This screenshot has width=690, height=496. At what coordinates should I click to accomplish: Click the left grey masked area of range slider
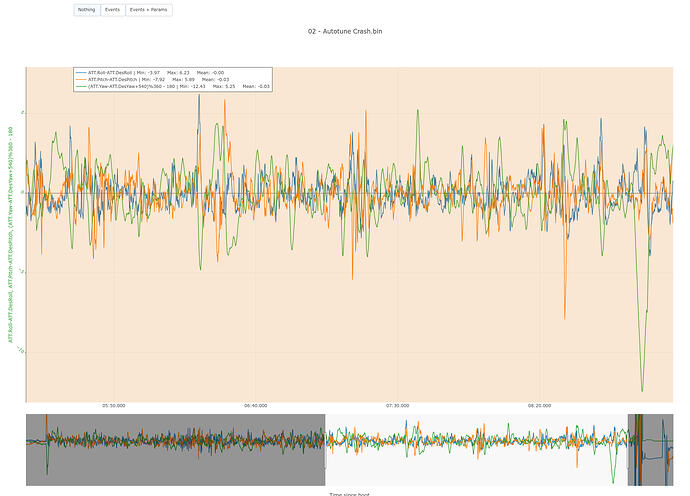(x=176, y=449)
